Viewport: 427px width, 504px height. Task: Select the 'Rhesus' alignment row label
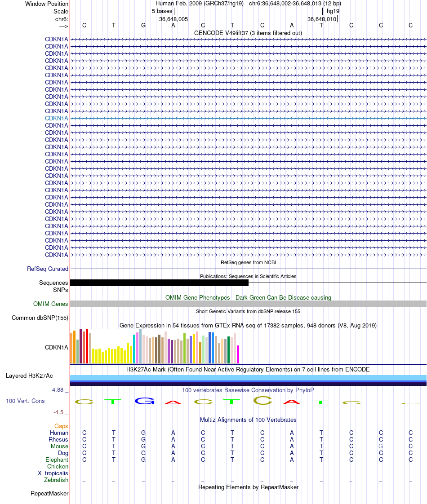click(x=58, y=440)
